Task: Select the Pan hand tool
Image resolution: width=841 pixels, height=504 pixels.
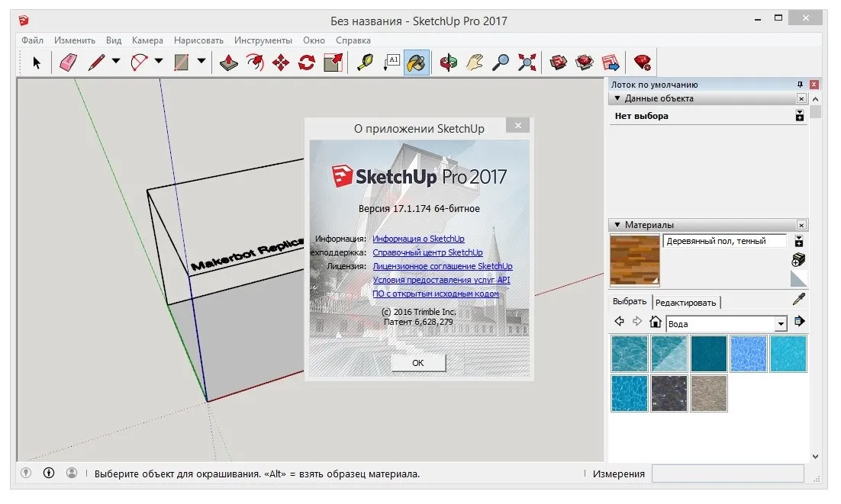Action: click(475, 63)
